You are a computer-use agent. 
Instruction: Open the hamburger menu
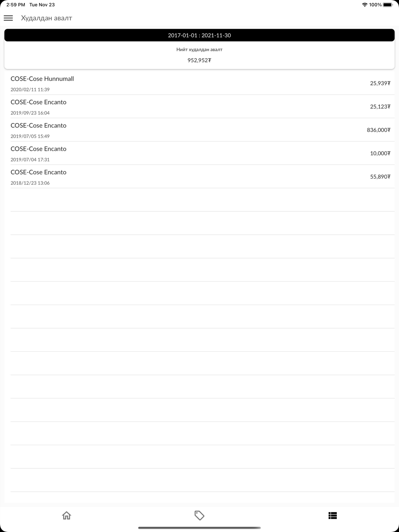[8, 18]
